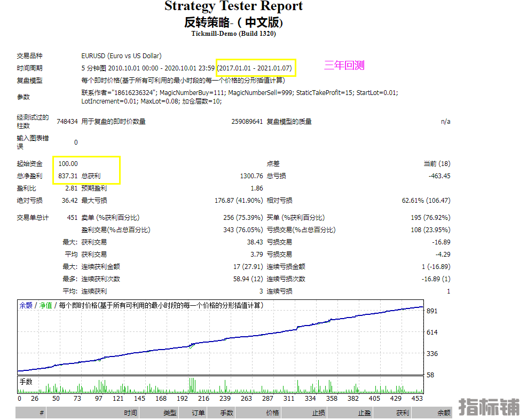Click the 类型 column header
Viewport: 527px width, 420px height.
(159, 413)
